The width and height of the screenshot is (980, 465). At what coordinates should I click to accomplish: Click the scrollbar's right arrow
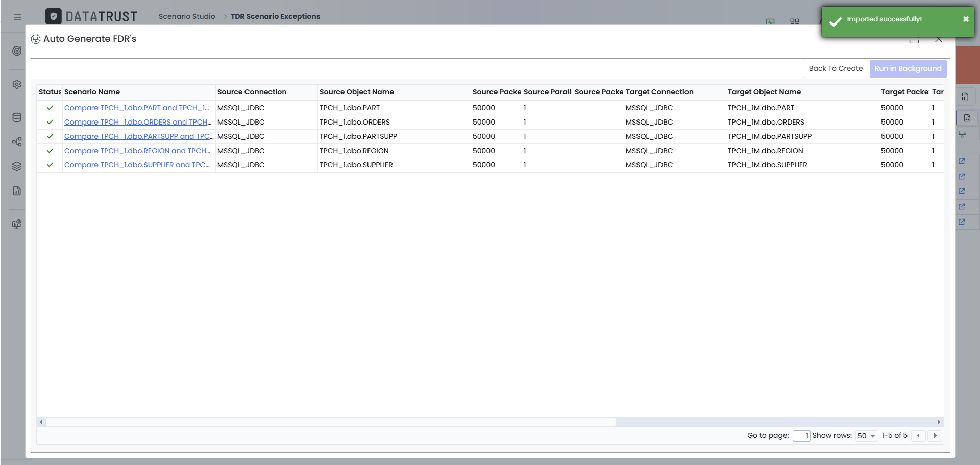[x=939, y=422]
